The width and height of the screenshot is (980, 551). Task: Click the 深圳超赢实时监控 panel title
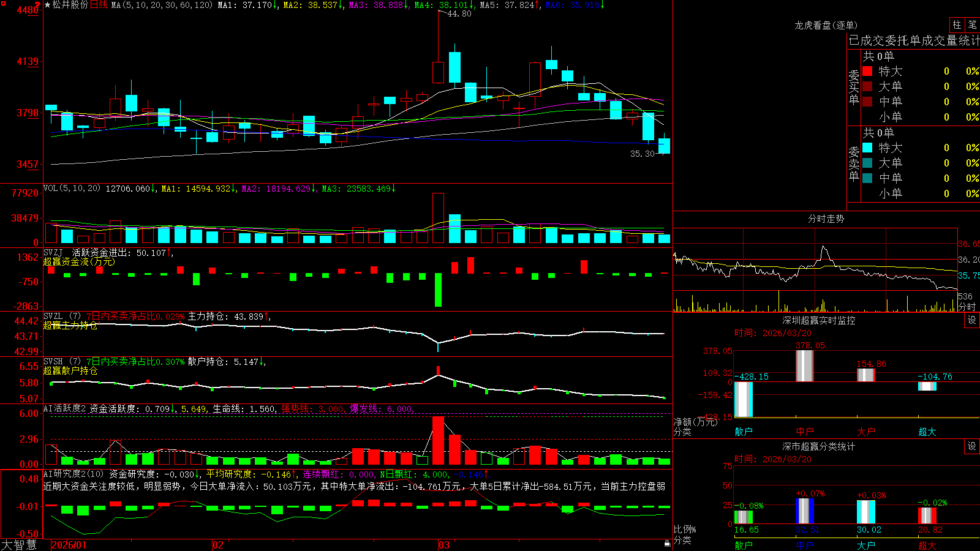click(x=819, y=320)
